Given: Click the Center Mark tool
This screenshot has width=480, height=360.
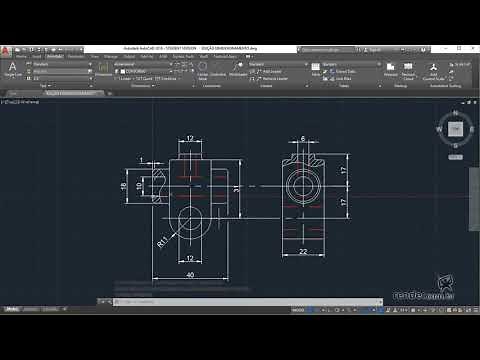Looking at the screenshot, I should [203, 71].
